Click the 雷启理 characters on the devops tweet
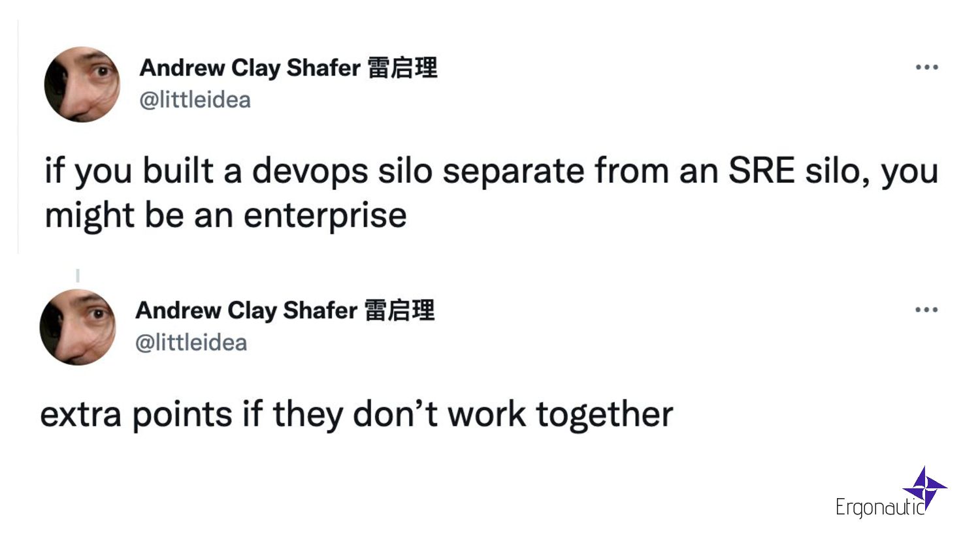The height and width of the screenshot is (551, 980). click(402, 68)
